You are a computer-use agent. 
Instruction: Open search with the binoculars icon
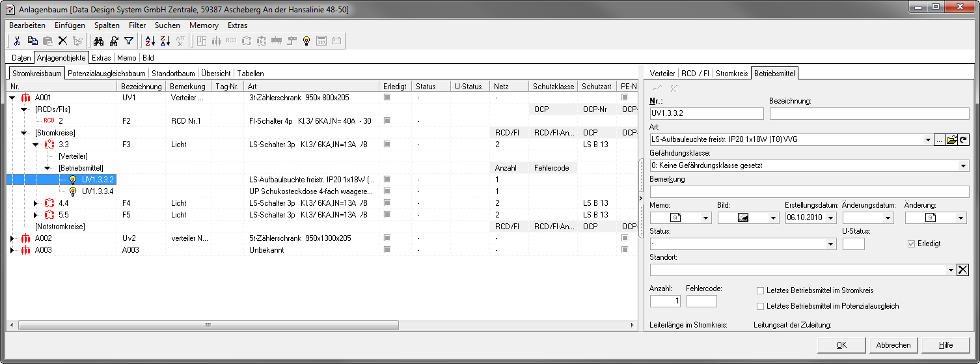(99, 41)
